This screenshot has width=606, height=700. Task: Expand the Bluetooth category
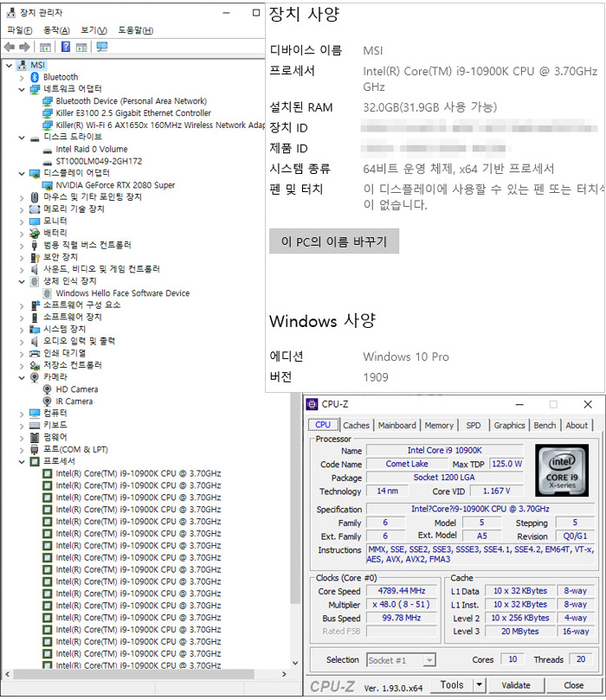pos(22,77)
